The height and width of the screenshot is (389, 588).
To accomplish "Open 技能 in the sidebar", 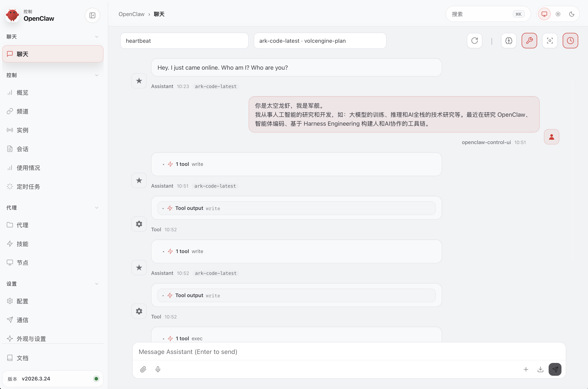I will 22,244.
